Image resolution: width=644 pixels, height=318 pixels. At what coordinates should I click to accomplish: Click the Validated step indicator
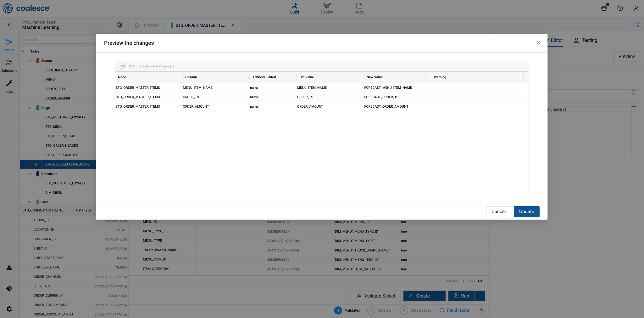click(347, 310)
